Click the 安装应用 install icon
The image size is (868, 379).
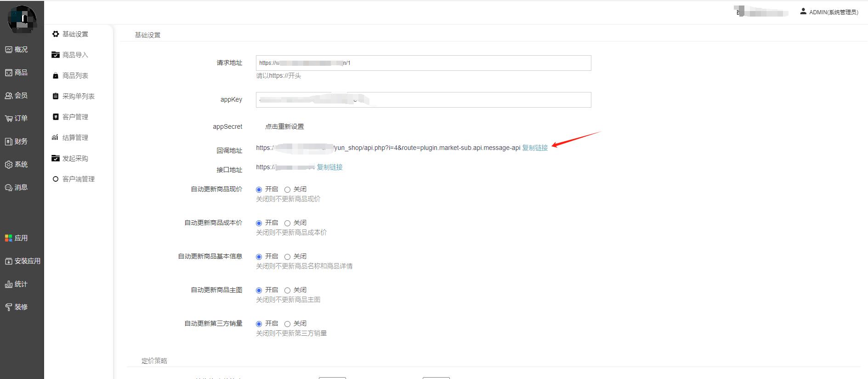9,261
